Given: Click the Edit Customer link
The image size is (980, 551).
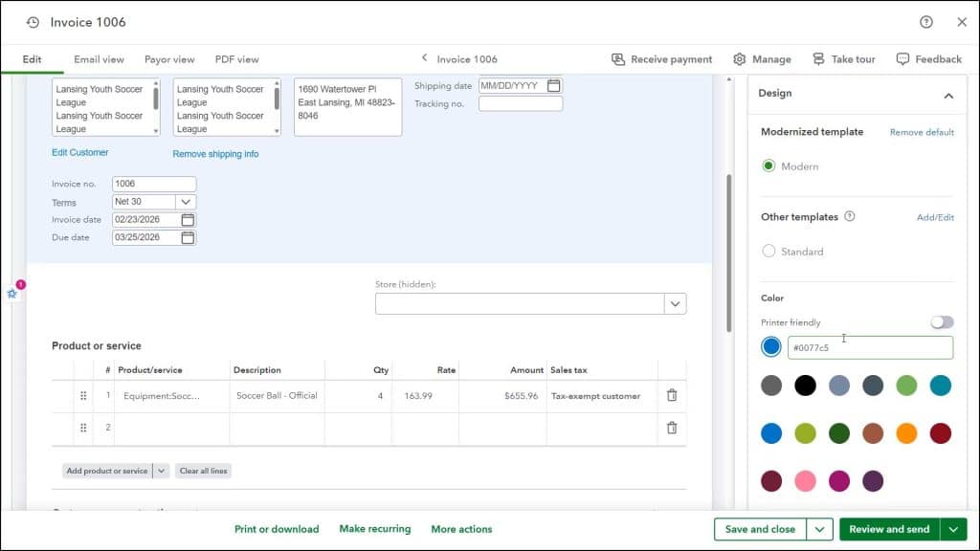Looking at the screenshot, I should [79, 151].
